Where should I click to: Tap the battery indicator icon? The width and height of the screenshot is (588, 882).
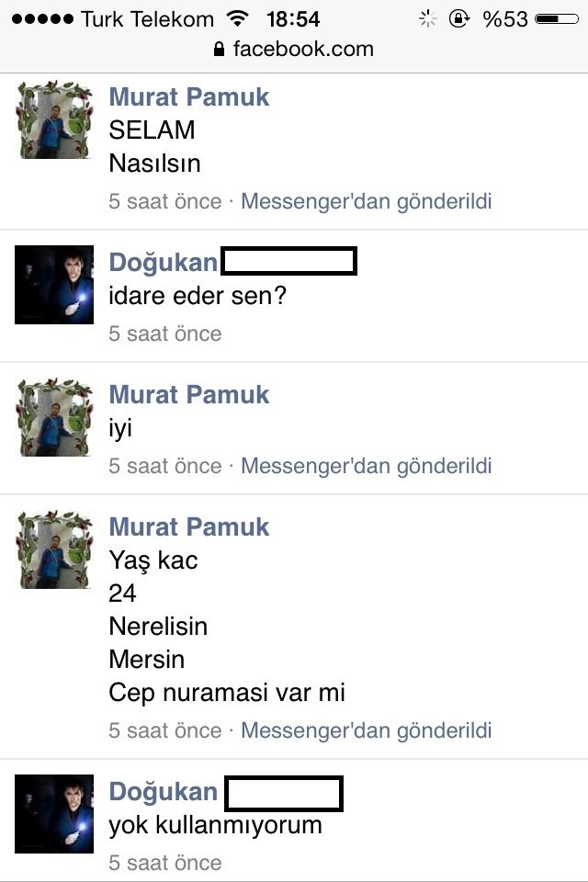[x=556, y=19]
